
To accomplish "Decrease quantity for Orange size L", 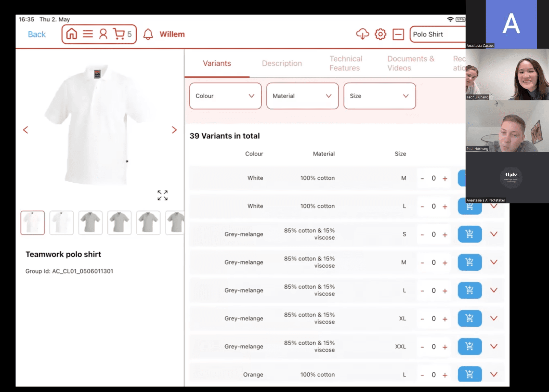I will click(422, 375).
